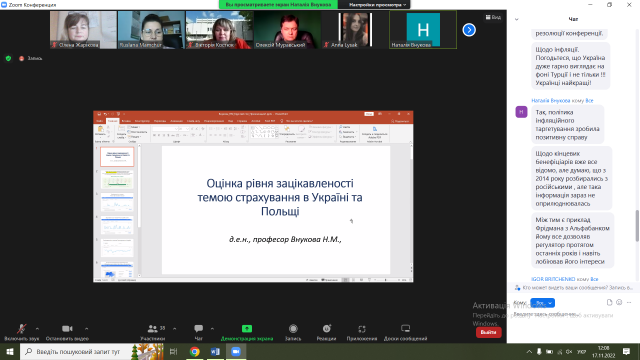Click the chat panel vertical scrollbar
This screenshot has width=640, height=360.
[x=637, y=225]
